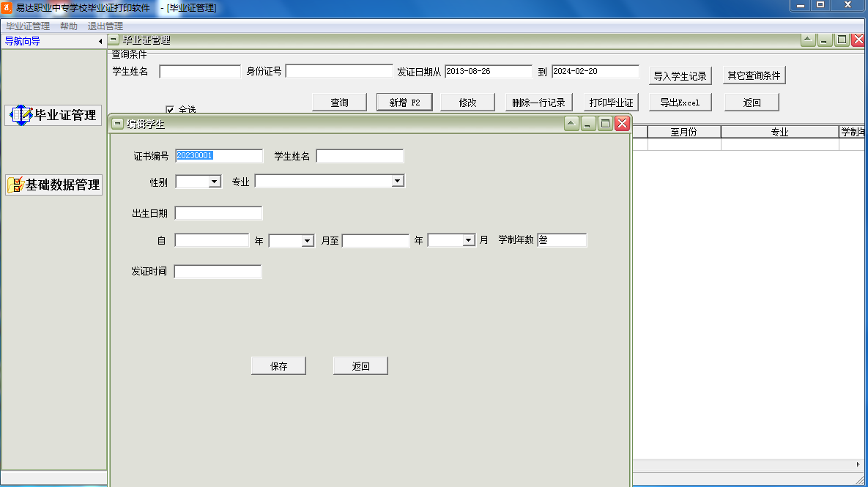868x487 pixels.
Task: Expand the 专业 dropdown
Action: [x=398, y=181]
